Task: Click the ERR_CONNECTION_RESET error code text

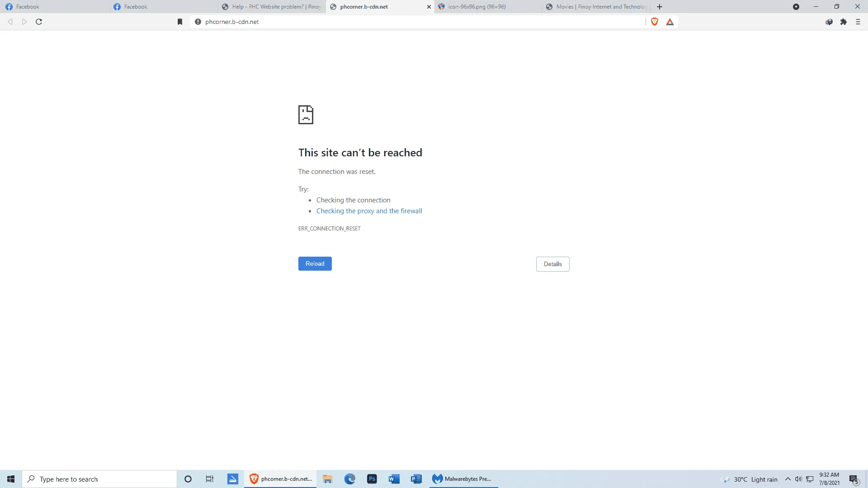Action: click(x=330, y=229)
